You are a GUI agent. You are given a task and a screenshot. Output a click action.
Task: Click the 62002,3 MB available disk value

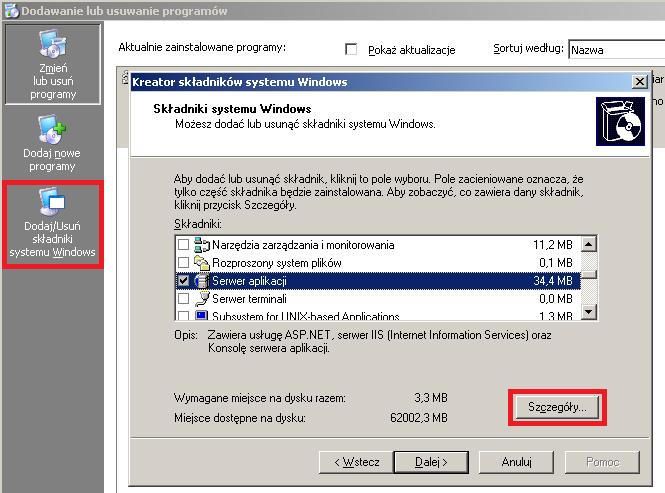[419, 418]
